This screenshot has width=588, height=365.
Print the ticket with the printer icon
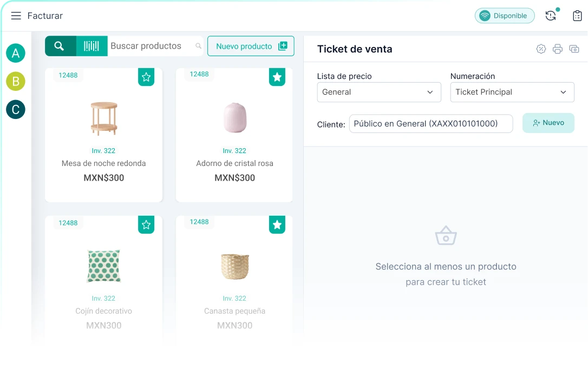[x=558, y=49]
